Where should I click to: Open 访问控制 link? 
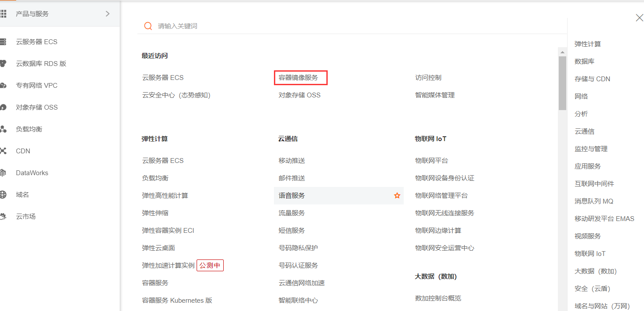coord(428,78)
